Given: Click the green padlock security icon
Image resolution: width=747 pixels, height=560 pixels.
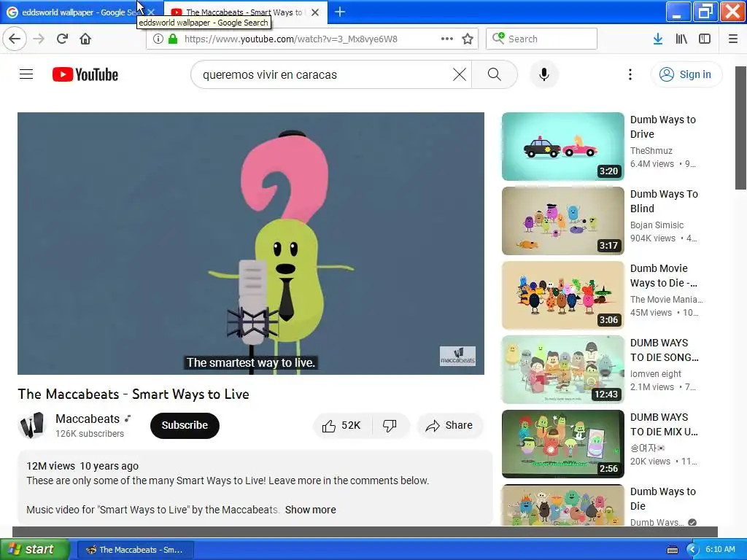Looking at the screenshot, I should tap(173, 39).
